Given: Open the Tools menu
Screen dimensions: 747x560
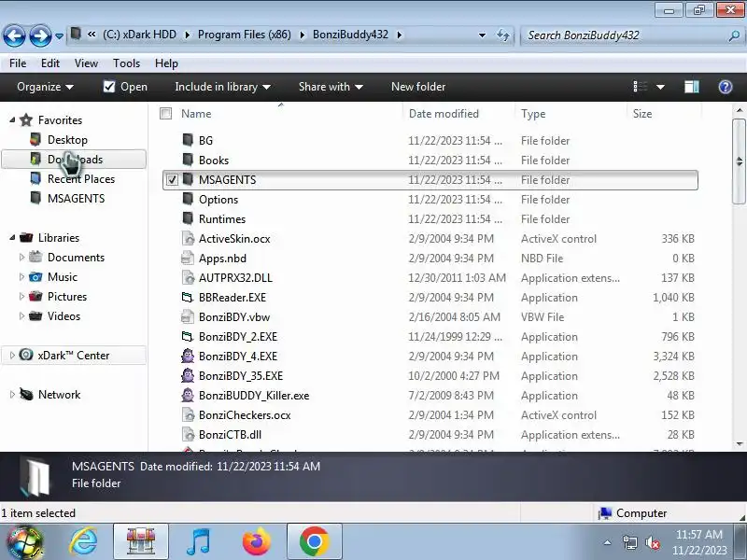Looking at the screenshot, I should pyautogui.click(x=126, y=63).
